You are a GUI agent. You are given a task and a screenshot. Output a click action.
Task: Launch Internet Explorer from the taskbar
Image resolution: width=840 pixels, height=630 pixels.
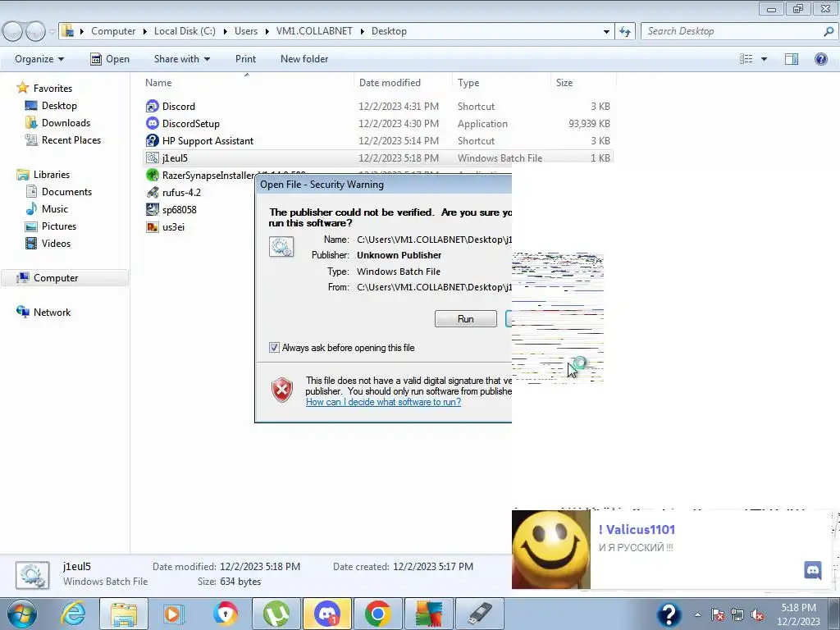tap(73, 614)
